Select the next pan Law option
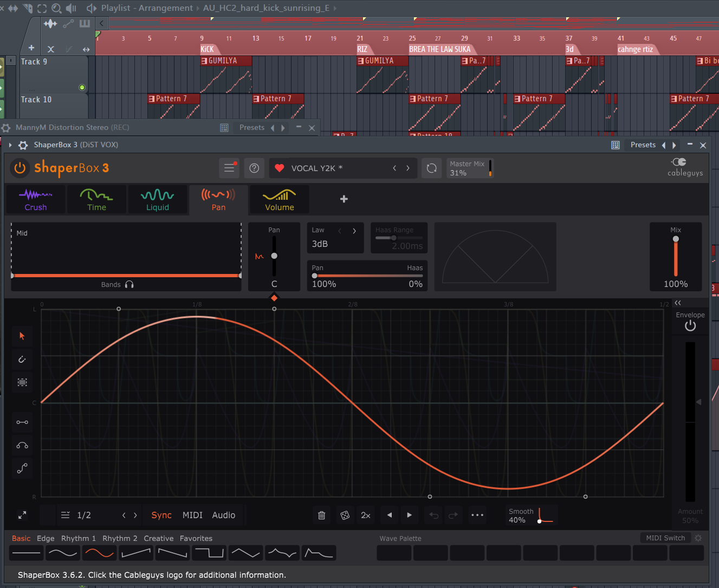 [x=354, y=231]
